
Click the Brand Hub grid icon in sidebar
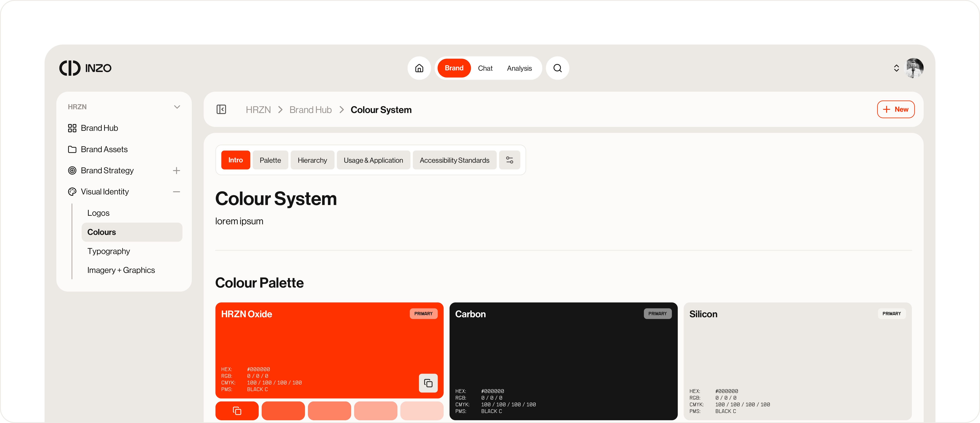pos(72,128)
